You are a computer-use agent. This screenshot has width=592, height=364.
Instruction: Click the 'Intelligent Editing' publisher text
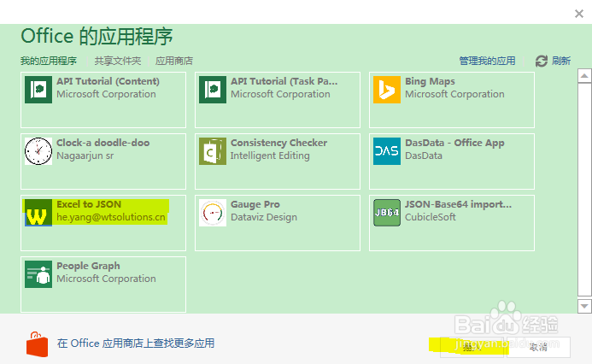point(270,156)
